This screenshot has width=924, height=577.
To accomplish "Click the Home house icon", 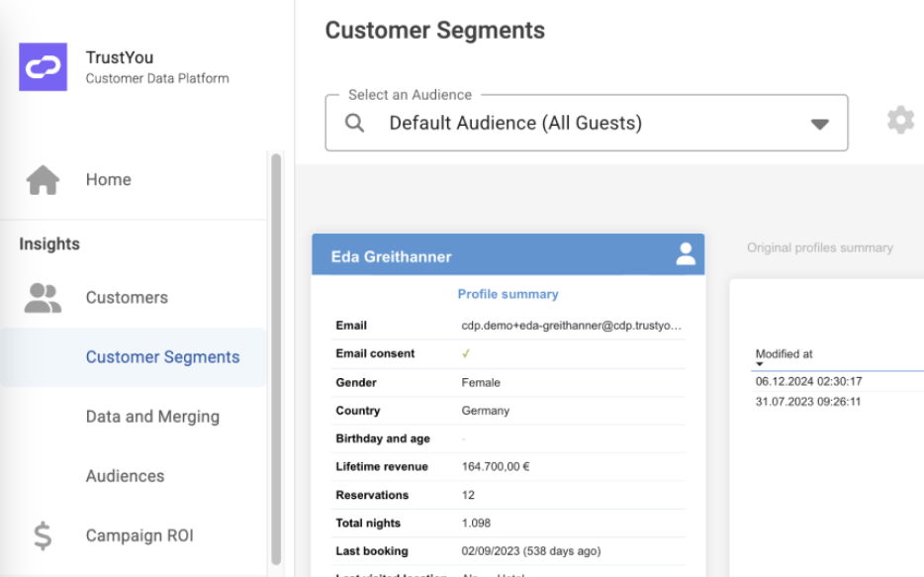I will click(43, 180).
